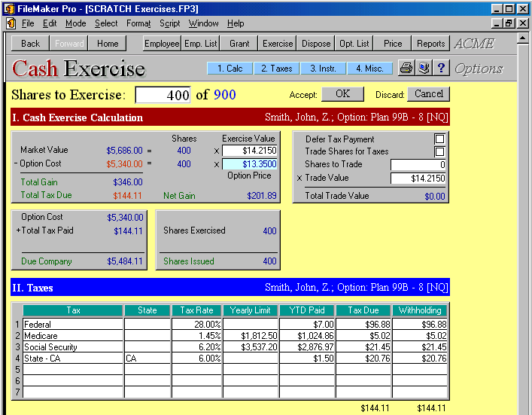The width and height of the screenshot is (532, 415).
Task: Click the Option Price $13.3500 field
Action: coord(249,164)
